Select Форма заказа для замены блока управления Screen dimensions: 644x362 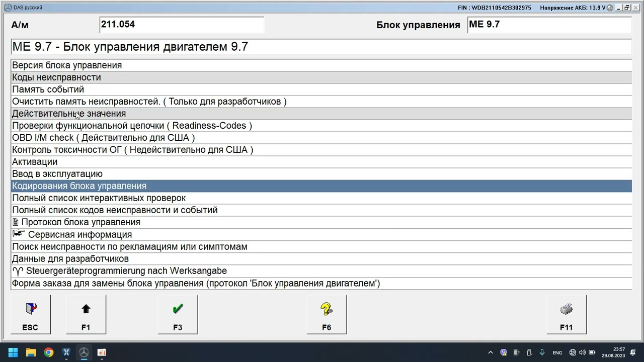pos(321,283)
